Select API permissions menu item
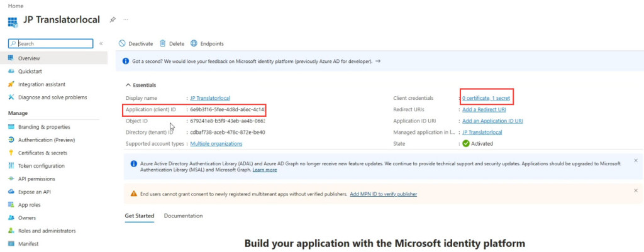 [37, 179]
